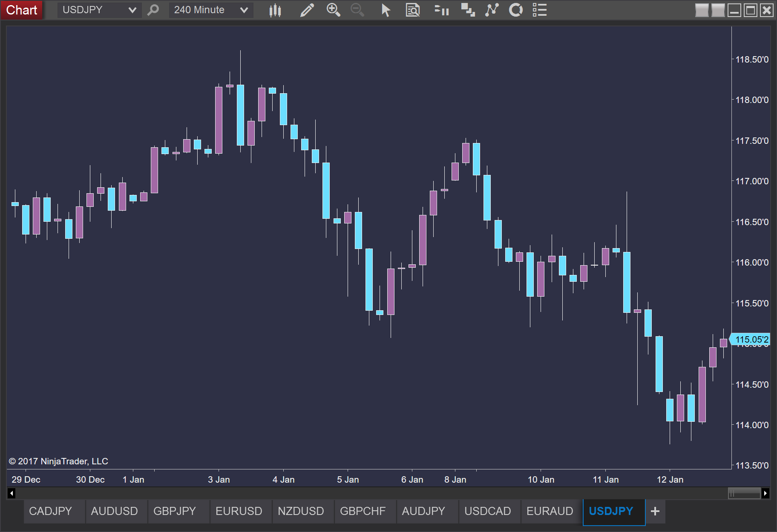The image size is (777, 532).
Task: Click the 114.00'0 price axis label
Action: click(x=752, y=425)
